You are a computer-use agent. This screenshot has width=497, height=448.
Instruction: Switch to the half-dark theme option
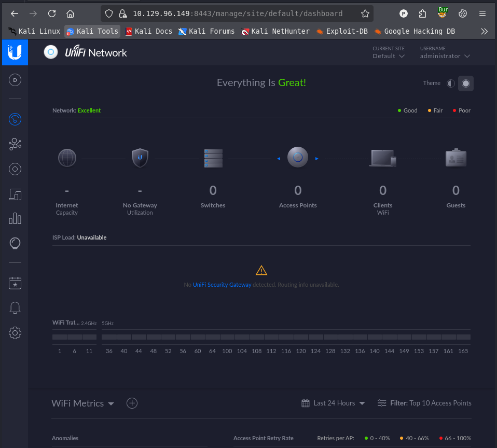[x=450, y=83]
